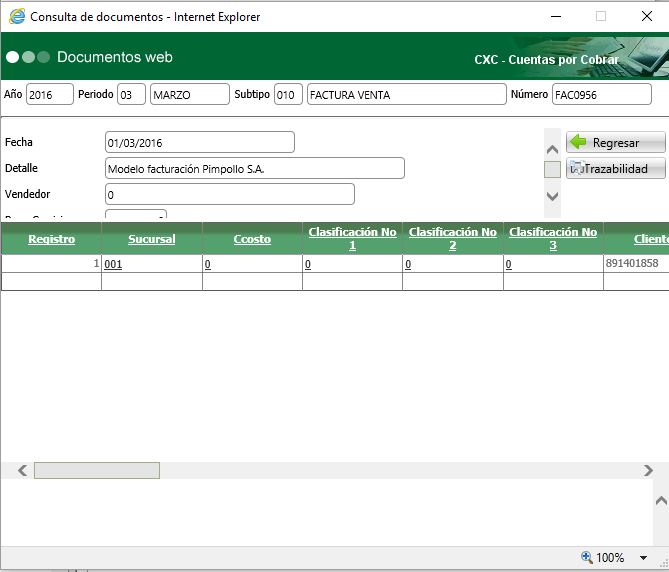Select the Registro 1 cell
The image size is (669, 572).
click(x=51, y=264)
